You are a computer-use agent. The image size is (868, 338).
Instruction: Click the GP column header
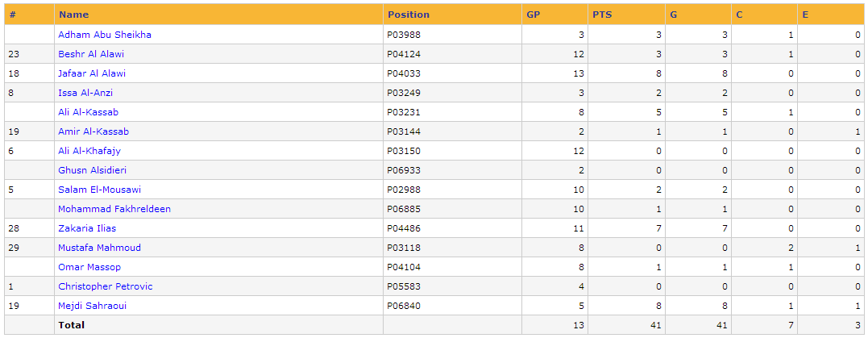pos(533,15)
